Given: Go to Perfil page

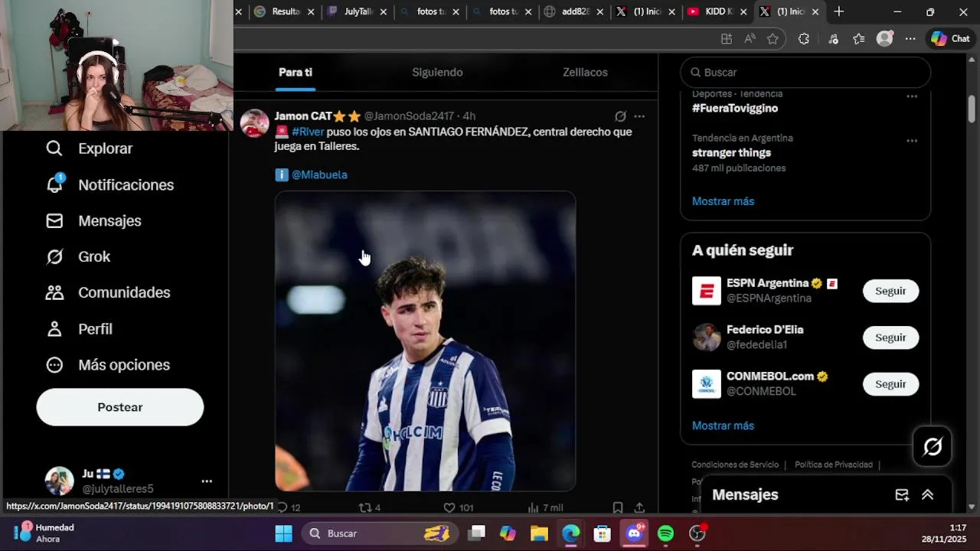Looking at the screenshot, I should 79,329.
